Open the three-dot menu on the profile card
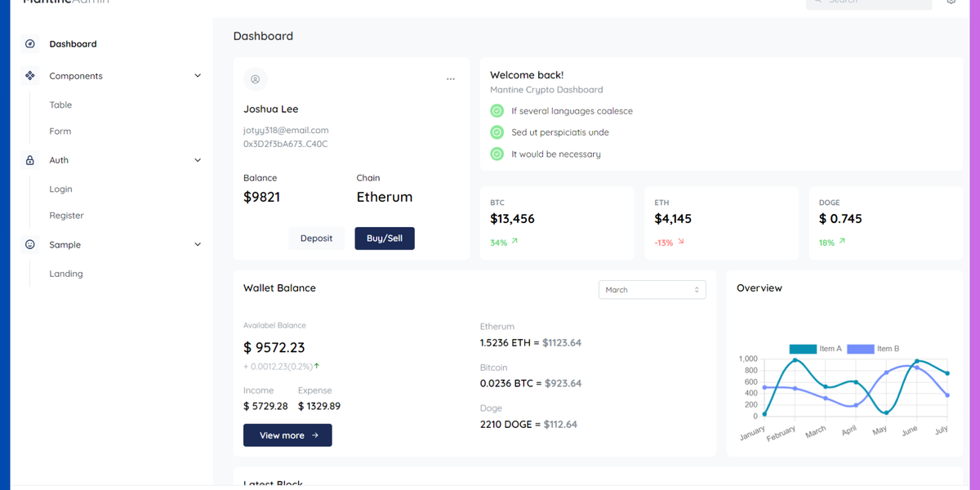 (450, 78)
